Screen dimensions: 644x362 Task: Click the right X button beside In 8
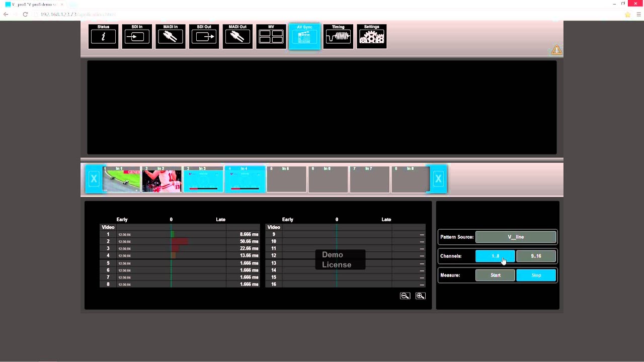438,179
